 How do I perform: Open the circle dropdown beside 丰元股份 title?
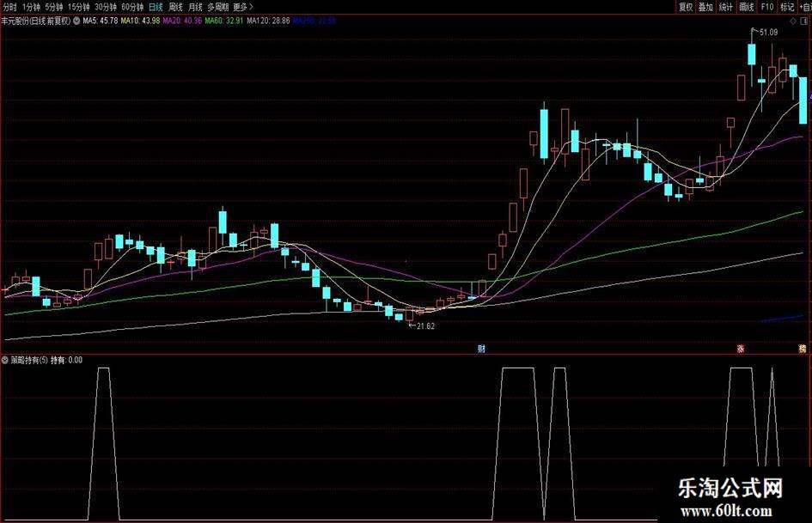click(x=76, y=21)
